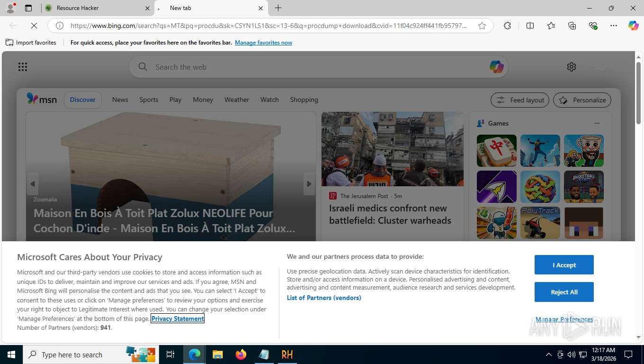Launch the PolyTrack game
The height and width of the screenshot is (364, 644).
tap(540, 223)
